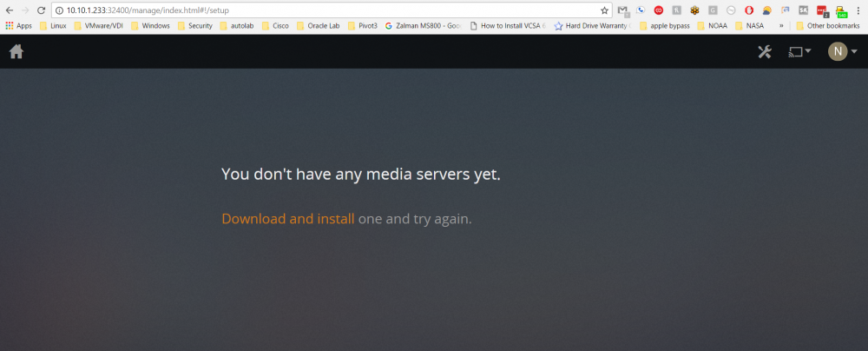Open the Chrome three-dot menu

(858, 10)
